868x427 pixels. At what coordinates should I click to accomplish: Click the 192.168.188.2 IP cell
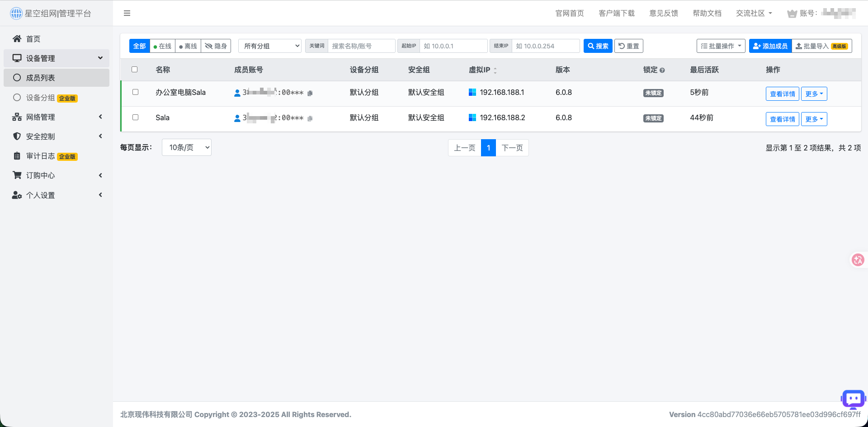point(502,117)
